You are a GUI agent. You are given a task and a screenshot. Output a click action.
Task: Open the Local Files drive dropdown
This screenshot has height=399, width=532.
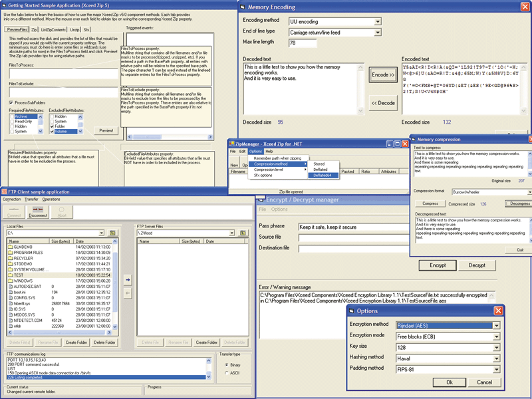(x=102, y=233)
